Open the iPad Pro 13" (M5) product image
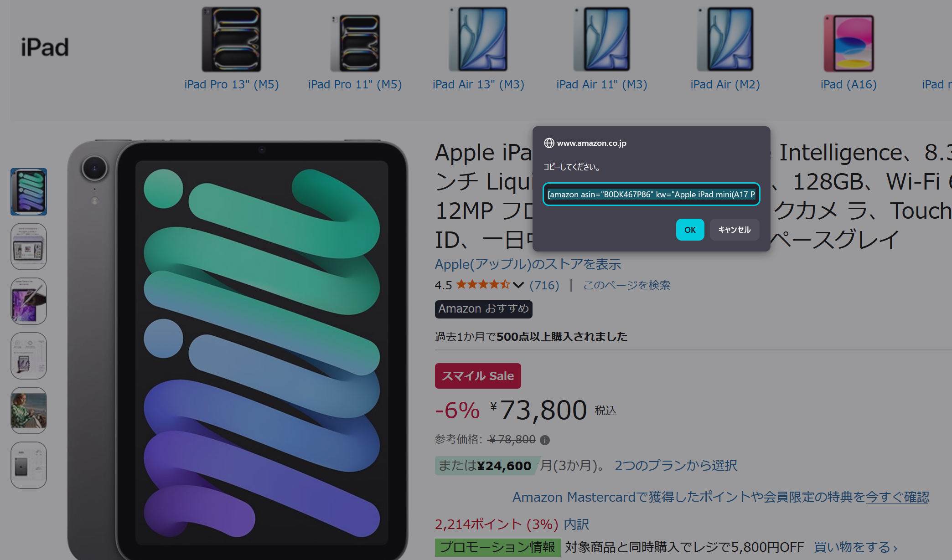Viewport: 952px width, 560px height. pyautogui.click(x=232, y=40)
